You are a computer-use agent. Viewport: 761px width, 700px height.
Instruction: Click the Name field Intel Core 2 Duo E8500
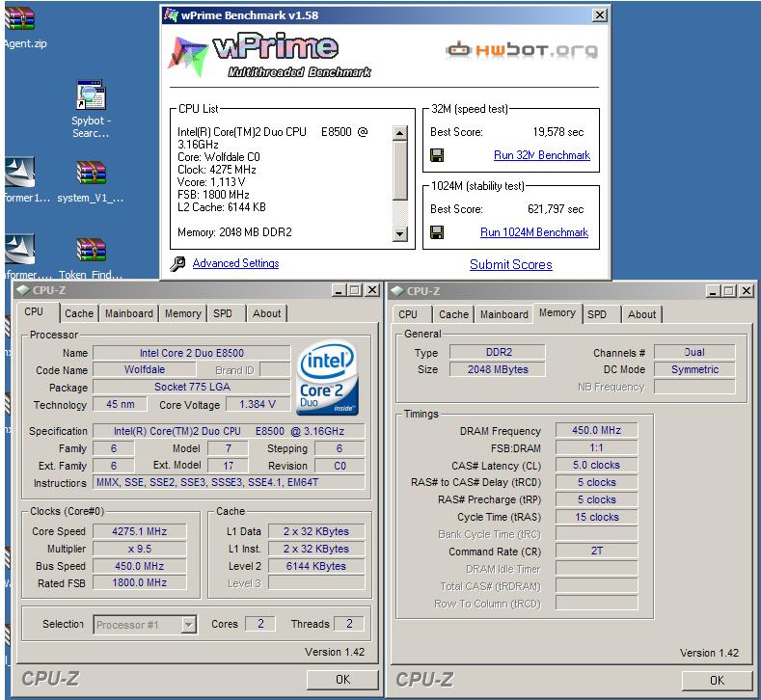point(192,353)
